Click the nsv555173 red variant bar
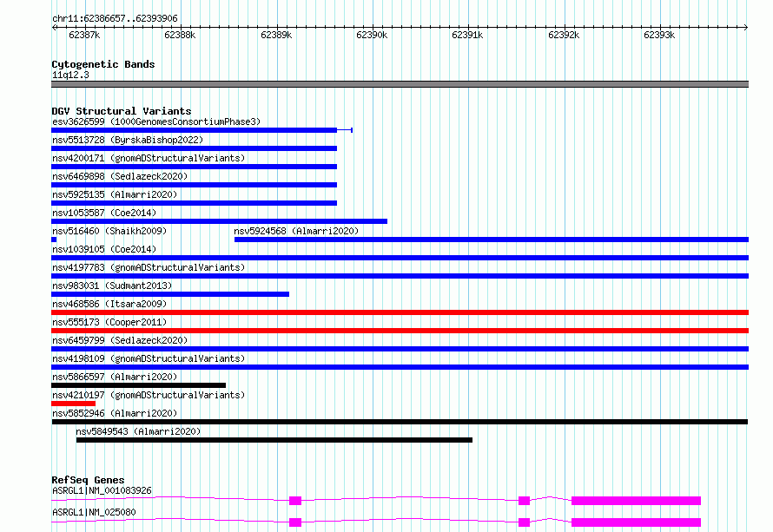773x532 pixels. [400, 331]
